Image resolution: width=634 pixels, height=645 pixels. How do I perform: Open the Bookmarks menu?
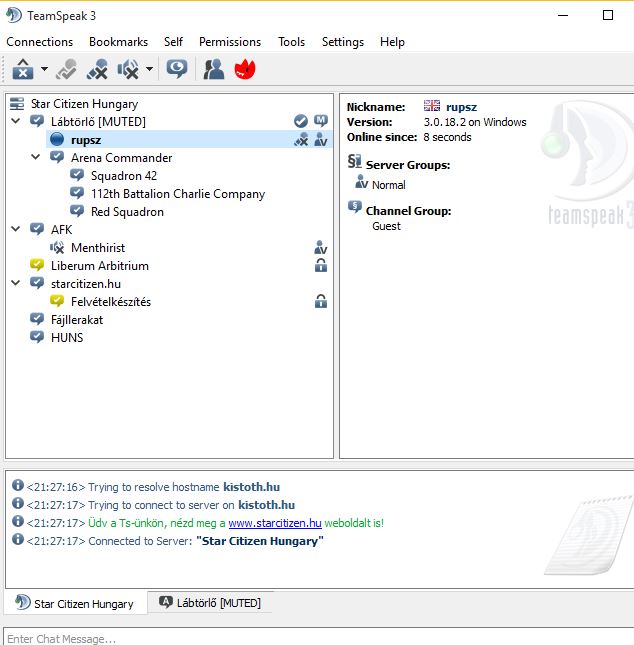point(118,42)
